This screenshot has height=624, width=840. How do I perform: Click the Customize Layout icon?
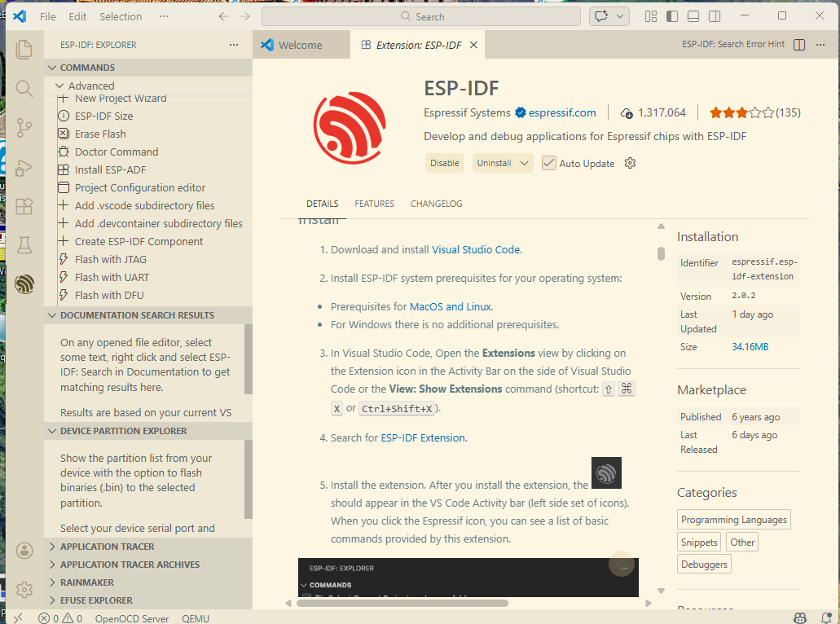tap(651, 16)
